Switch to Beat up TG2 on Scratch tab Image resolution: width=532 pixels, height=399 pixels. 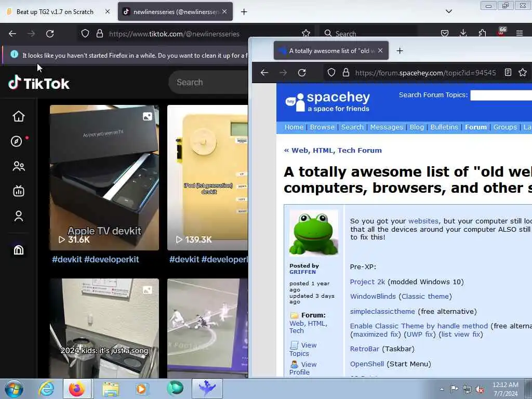(55, 12)
